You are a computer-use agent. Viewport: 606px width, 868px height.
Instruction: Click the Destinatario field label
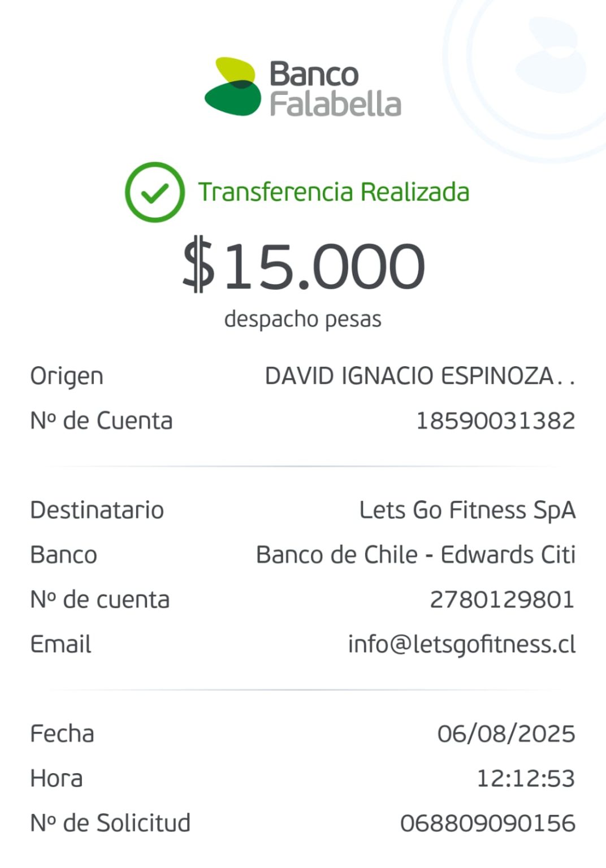[x=97, y=510]
